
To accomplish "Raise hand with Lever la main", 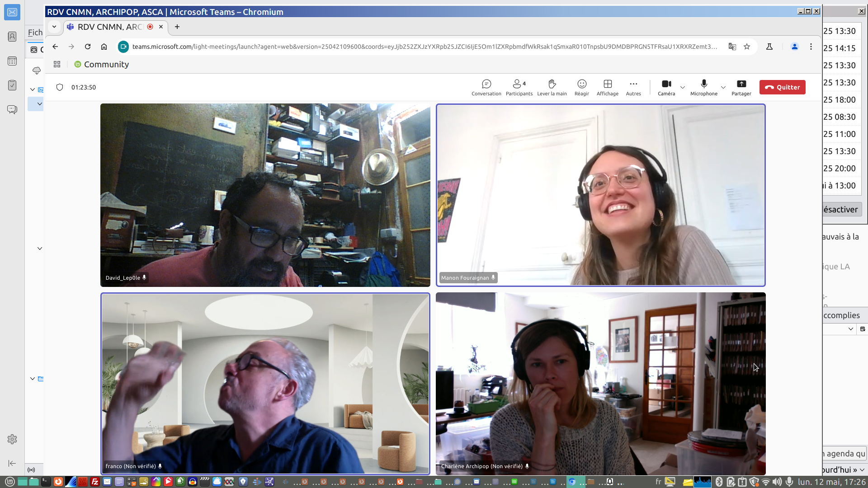I will coord(552,87).
